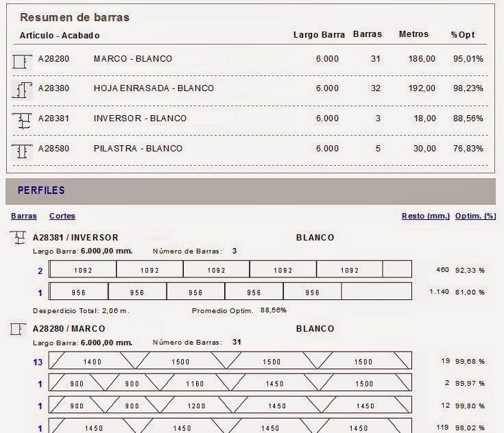Open the Barras link

point(24,216)
